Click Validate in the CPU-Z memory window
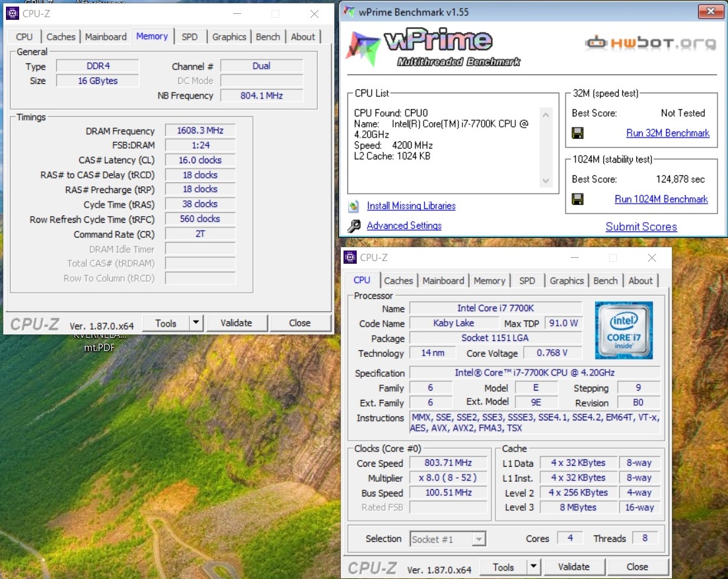The image size is (728, 579). coord(237,323)
